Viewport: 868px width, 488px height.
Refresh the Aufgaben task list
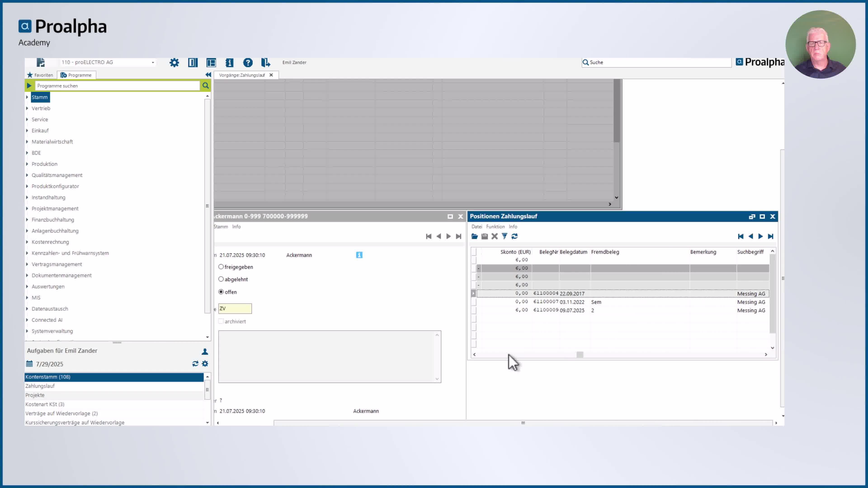195,364
